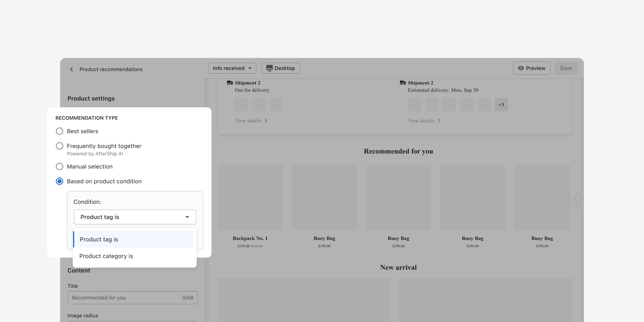Screen dimensions: 644x322
Task: Click the New arrival section heading
Action: coord(398,267)
